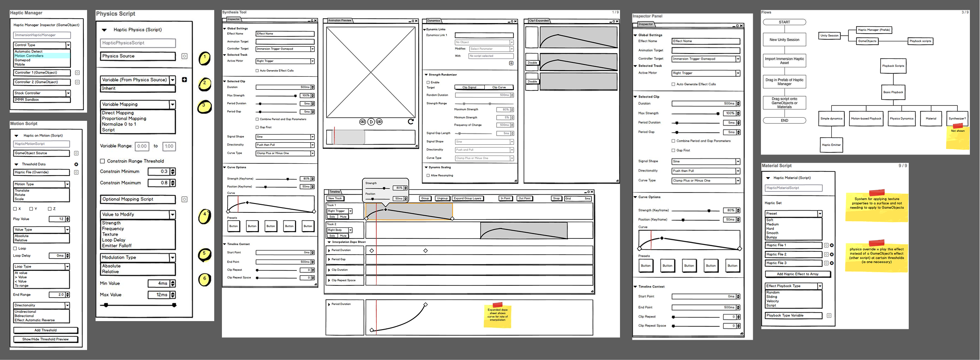Viewport: 980px width, 360px height.
Task: Select second keyframe diamond in Period Duration row
Action: [x=426, y=251]
